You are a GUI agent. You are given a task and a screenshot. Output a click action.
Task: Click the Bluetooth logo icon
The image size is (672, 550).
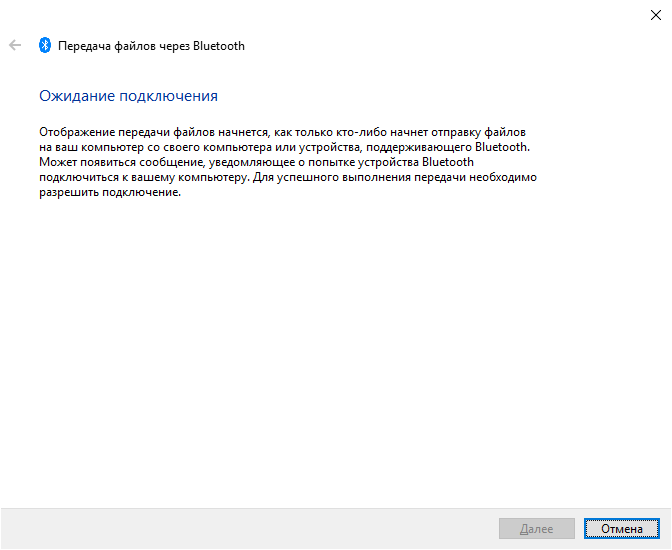click(x=45, y=45)
